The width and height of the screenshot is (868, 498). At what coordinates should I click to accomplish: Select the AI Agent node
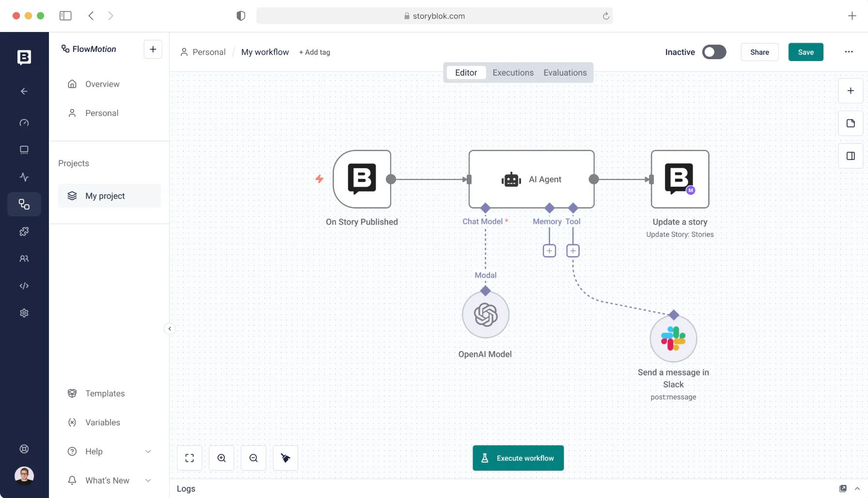[x=531, y=179]
